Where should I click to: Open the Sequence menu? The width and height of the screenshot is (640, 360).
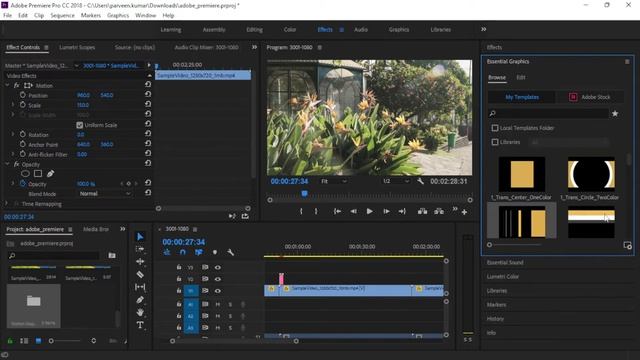tap(62, 15)
